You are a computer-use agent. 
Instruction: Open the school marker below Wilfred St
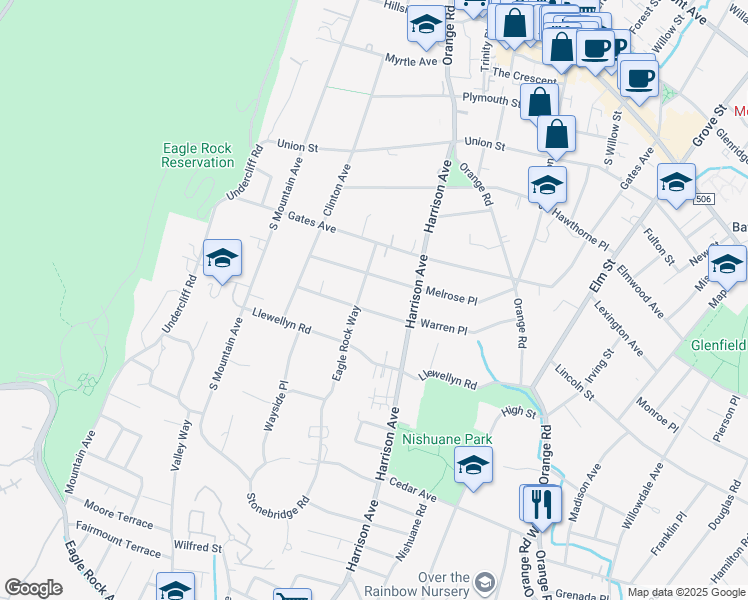coord(175,587)
